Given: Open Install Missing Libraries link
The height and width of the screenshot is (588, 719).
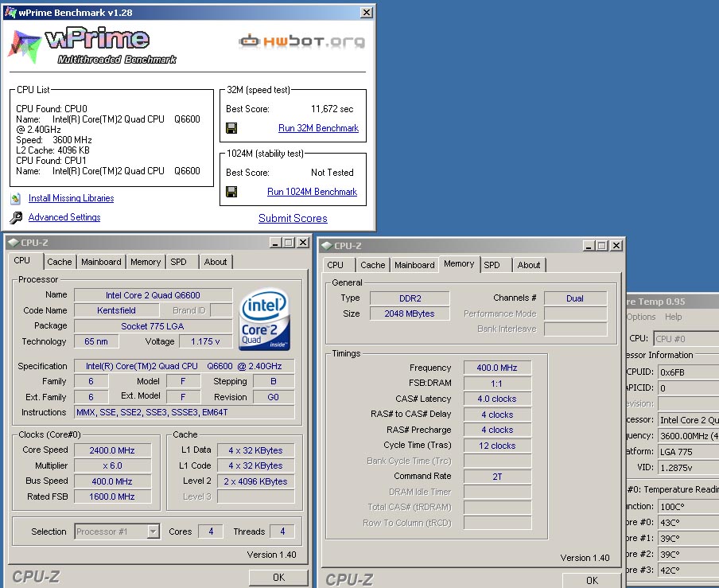Looking at the screenshot, I should pos(71,198).
